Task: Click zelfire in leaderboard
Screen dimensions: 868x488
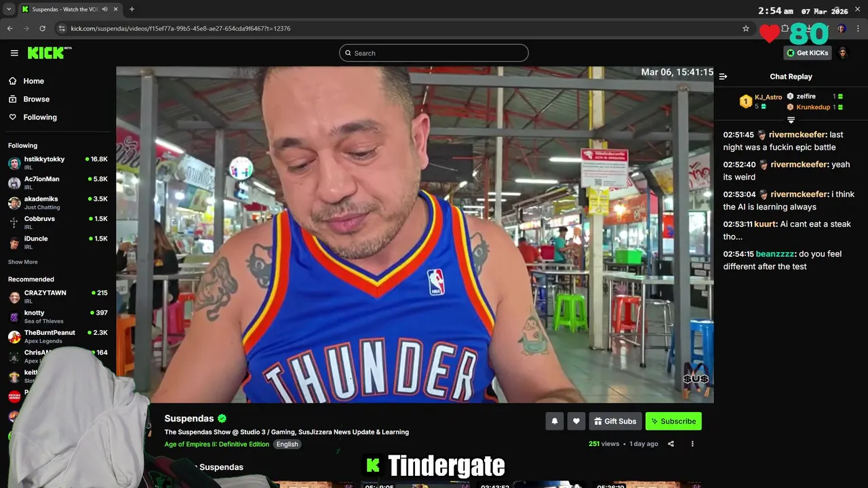Action: coord(806,96)
